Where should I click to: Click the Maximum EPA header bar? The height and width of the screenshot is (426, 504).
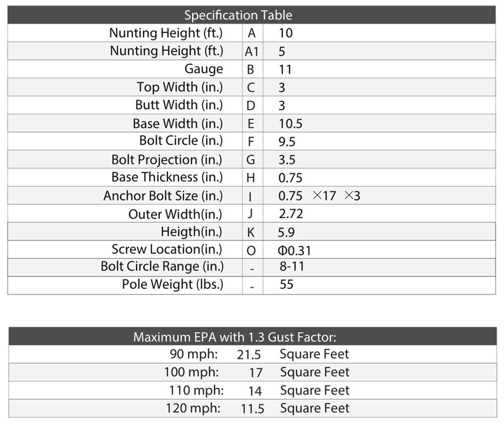coord(251,337)
